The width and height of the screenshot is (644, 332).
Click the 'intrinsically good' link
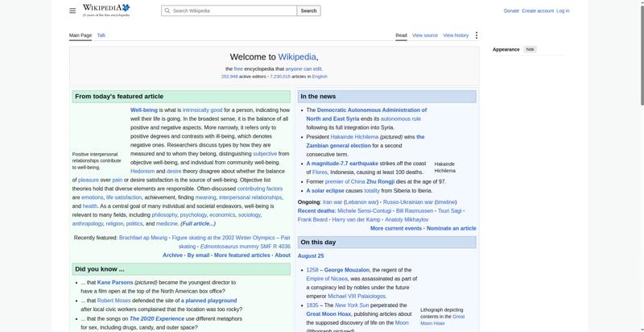tap(203, 110)
